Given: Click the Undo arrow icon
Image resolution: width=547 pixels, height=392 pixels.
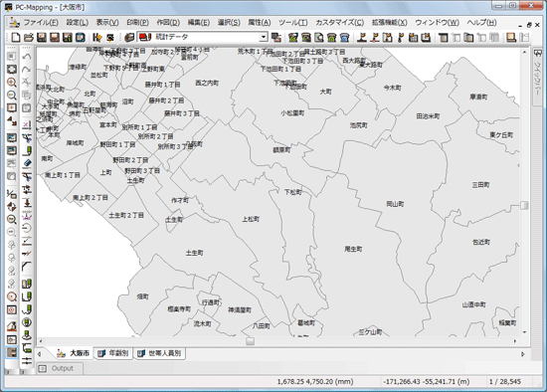Looking at the screenshot, I should click(27, 57).
